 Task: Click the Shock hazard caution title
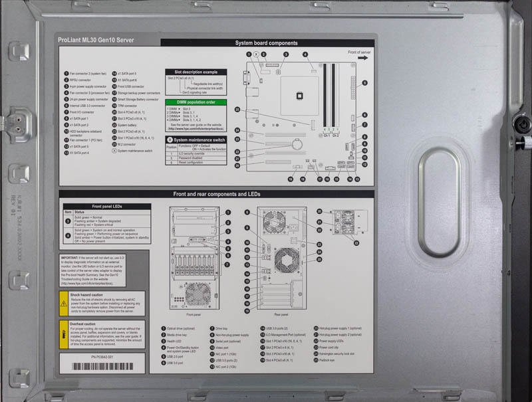click(86, 295)
